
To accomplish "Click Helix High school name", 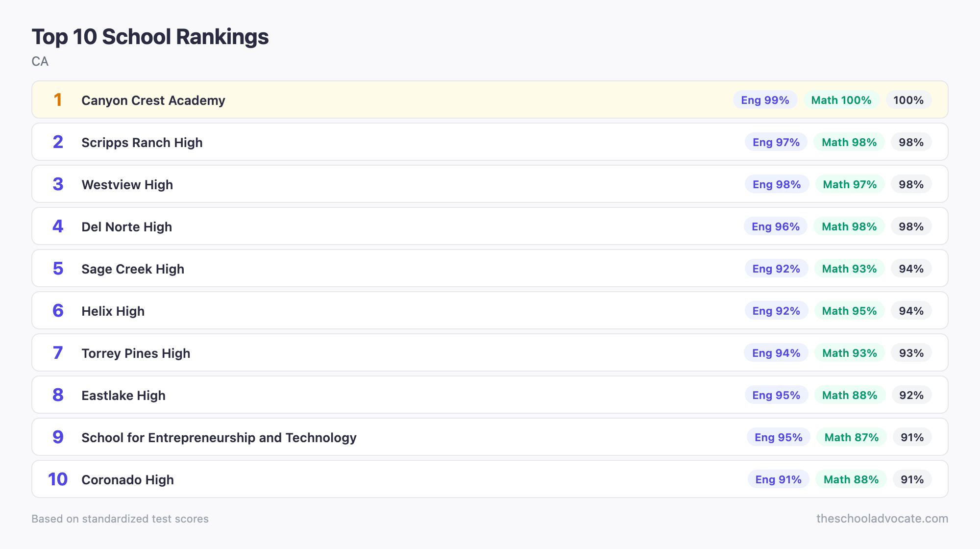I will [113, 310].
